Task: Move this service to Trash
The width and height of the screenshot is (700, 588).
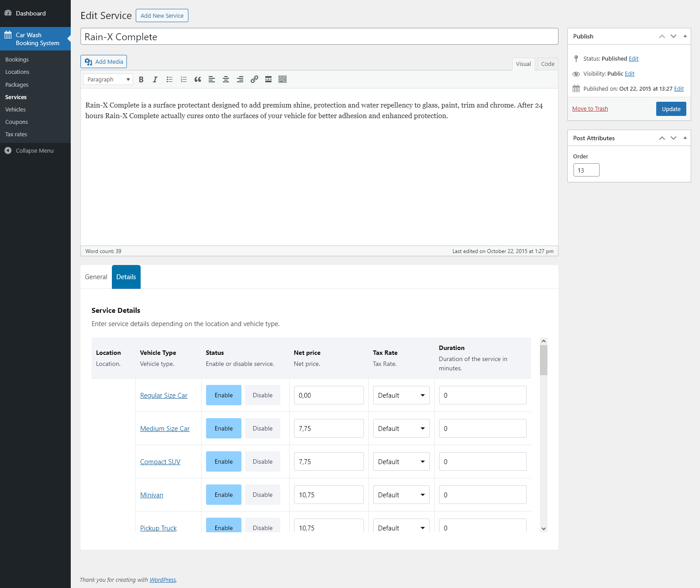Action: coord(590,109)
